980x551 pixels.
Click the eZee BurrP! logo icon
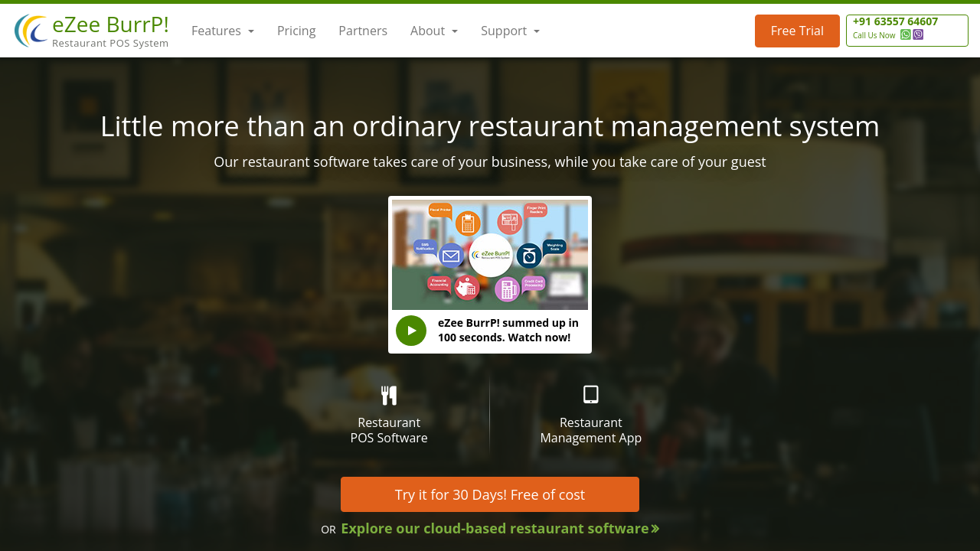31,31
